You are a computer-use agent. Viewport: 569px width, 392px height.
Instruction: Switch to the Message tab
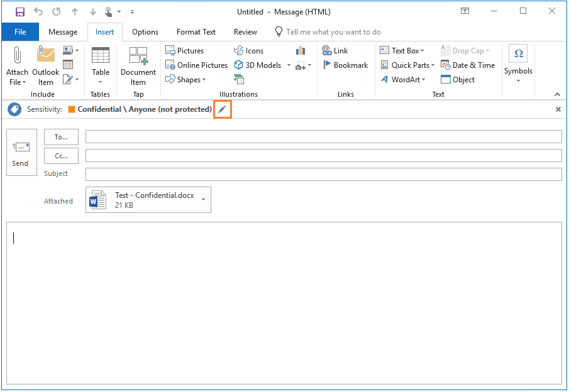(63, 32)
